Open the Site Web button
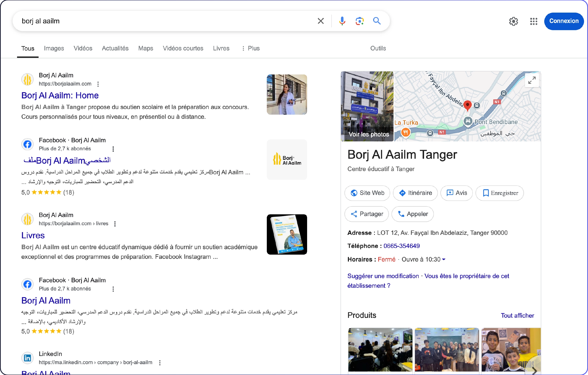588x375 pixels. click(x=367, y=193)
